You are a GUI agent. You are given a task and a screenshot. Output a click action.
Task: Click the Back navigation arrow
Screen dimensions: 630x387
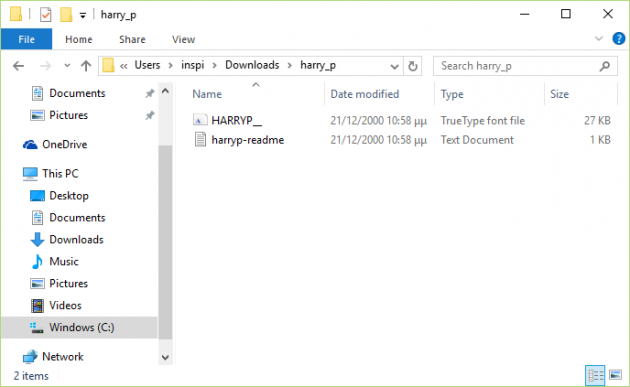point(18,66)
